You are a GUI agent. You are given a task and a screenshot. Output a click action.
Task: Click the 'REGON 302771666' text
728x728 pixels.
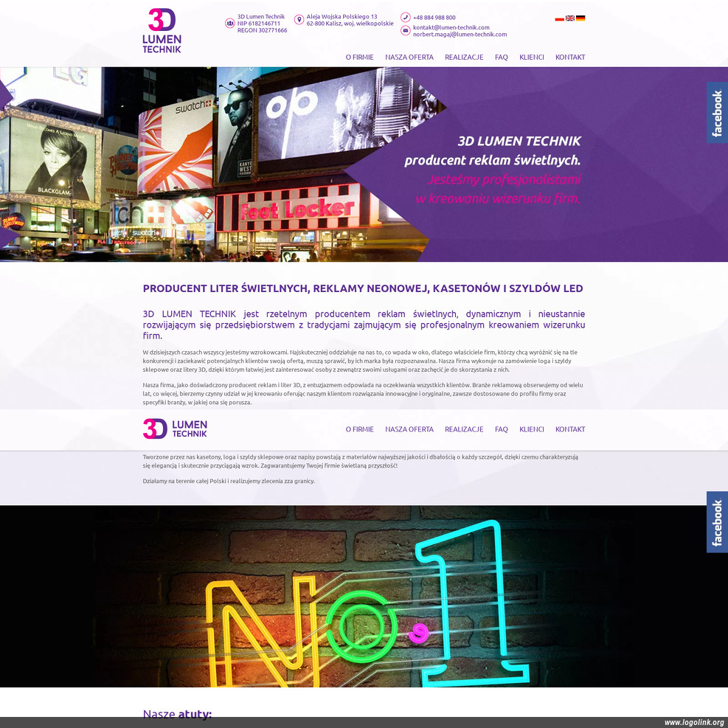[x=263, y=31]
